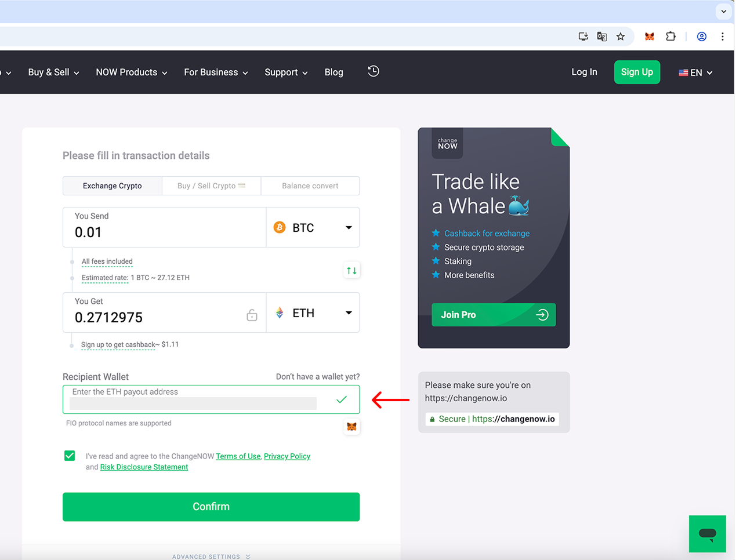Click the Join Pro button
This screenshot has height=560, width=736.
(x=494, y=315)
